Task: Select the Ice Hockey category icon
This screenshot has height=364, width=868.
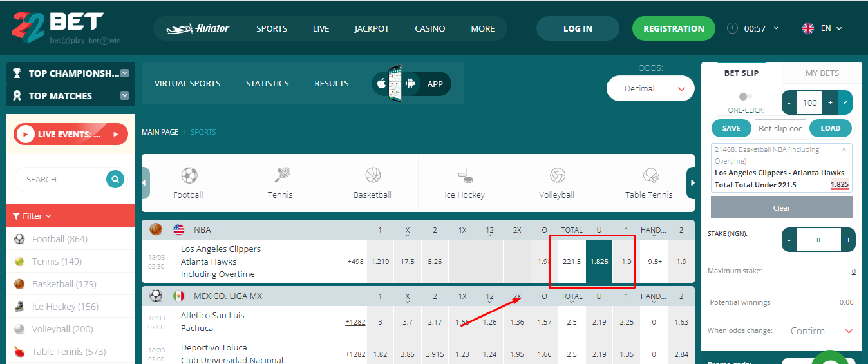Action: tap(465, 176)
